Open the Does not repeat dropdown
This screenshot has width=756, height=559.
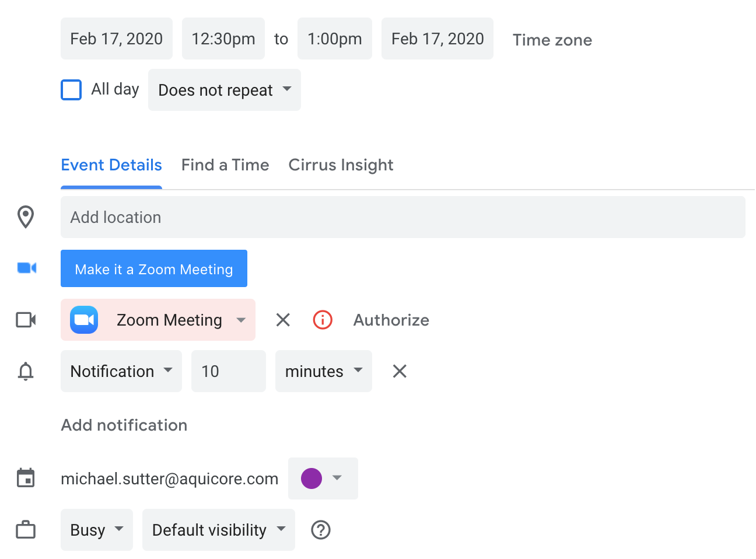225,90
